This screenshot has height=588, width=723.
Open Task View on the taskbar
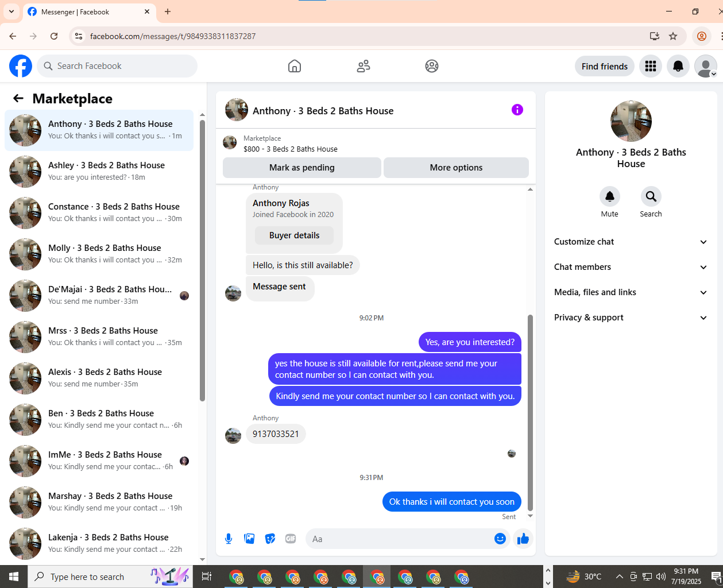(207, 577)
